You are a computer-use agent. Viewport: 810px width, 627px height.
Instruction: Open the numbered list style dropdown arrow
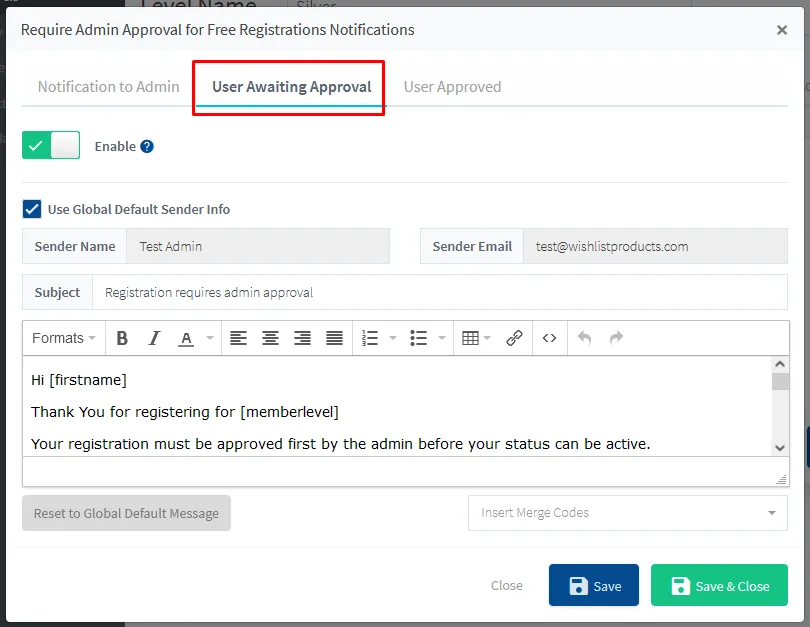tap(393, 338)
